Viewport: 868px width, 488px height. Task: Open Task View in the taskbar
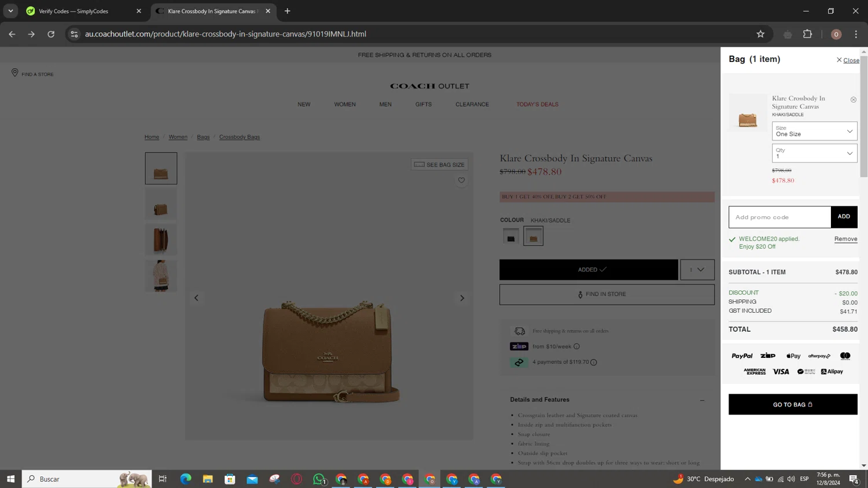click(163, 479)
